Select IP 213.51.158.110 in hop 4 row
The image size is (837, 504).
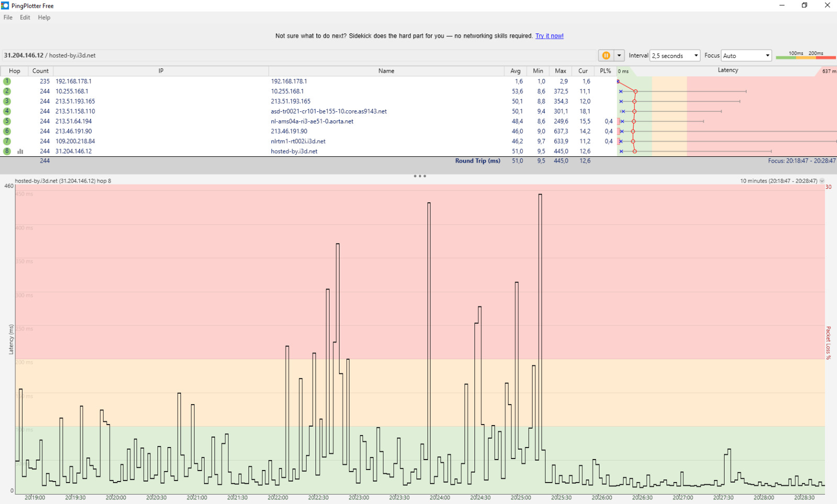pyautogui.click(x=75, y=111)
